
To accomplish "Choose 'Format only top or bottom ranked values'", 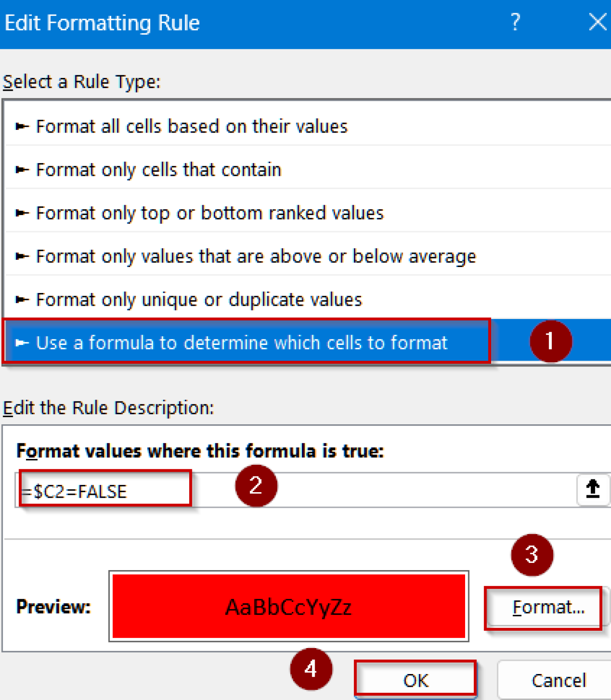I will [x=210, y=213].
